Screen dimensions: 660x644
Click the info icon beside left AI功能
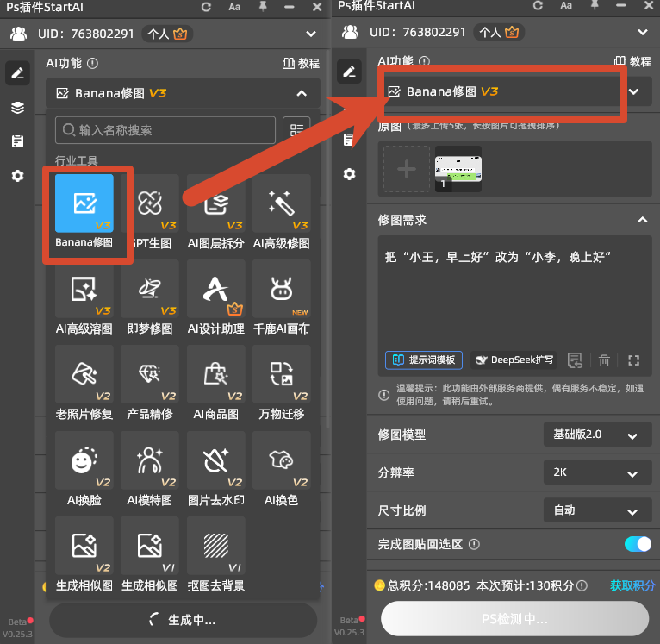coord(92,64)
